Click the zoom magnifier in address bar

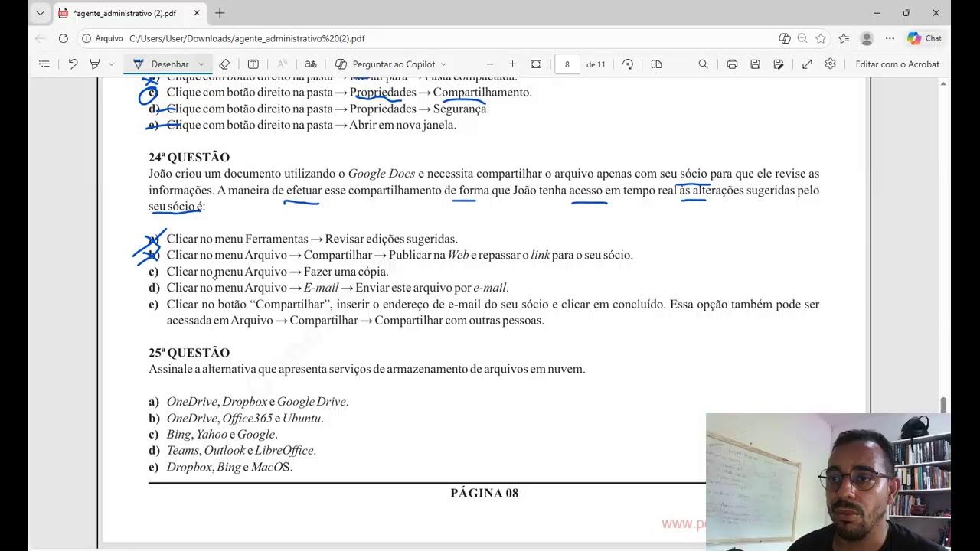point(802,38)
